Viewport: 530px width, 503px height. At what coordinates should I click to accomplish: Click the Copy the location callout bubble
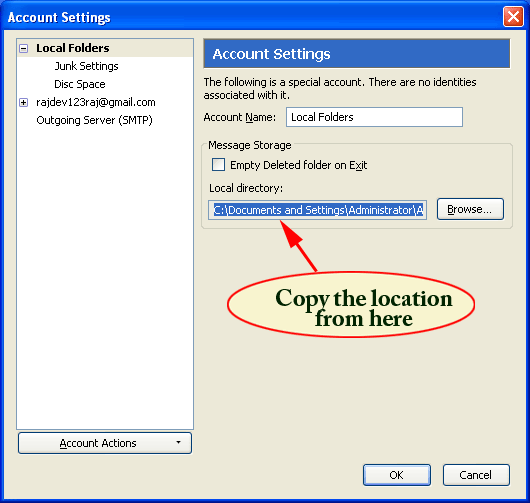click(x=351, y=305)
